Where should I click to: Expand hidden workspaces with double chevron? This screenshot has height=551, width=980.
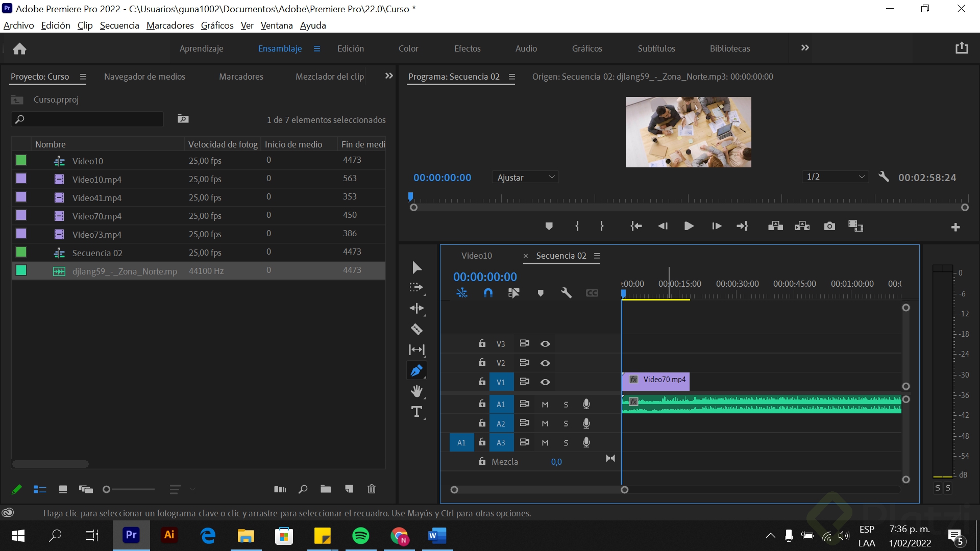805,47
